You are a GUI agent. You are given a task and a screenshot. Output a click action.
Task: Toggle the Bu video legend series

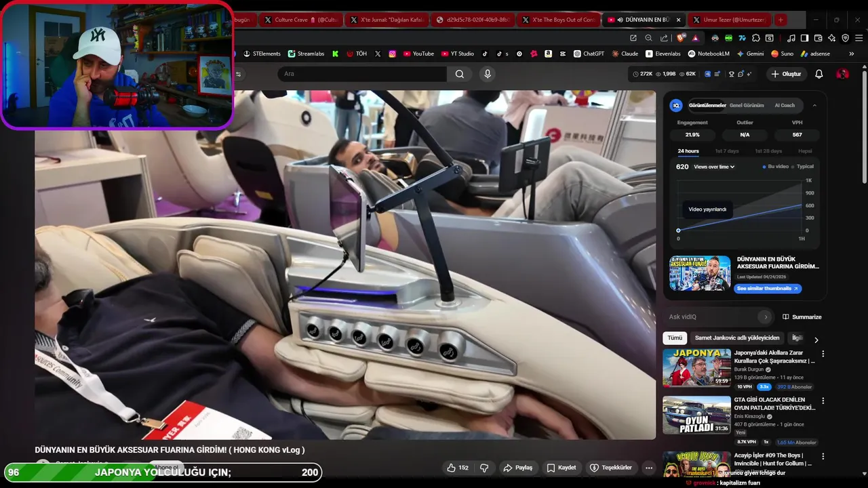[x=776, y=167]
